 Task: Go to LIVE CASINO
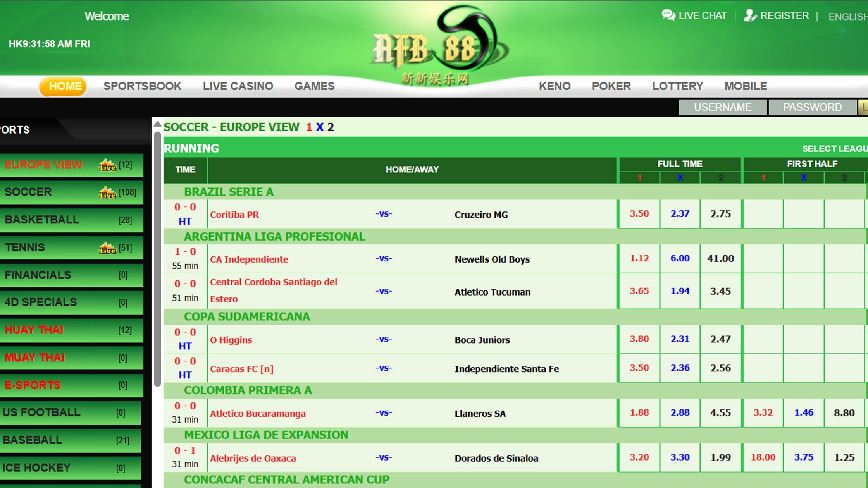(238, 86)
